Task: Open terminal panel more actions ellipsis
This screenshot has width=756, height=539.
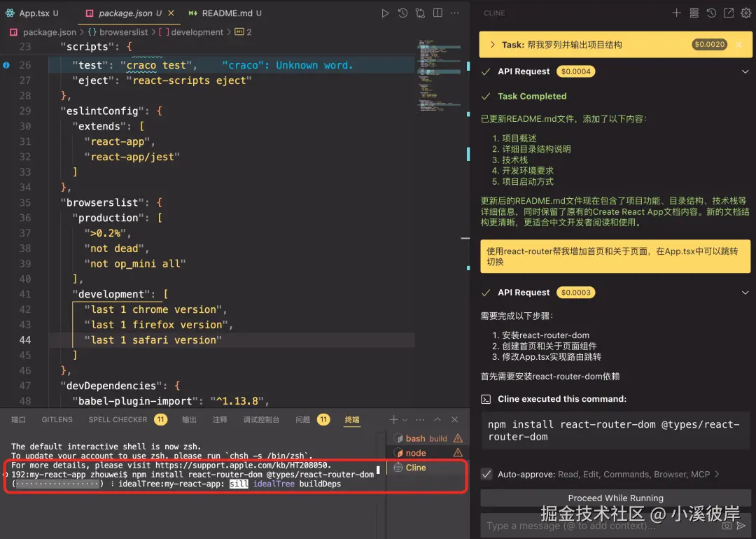Action: [421, 419]
